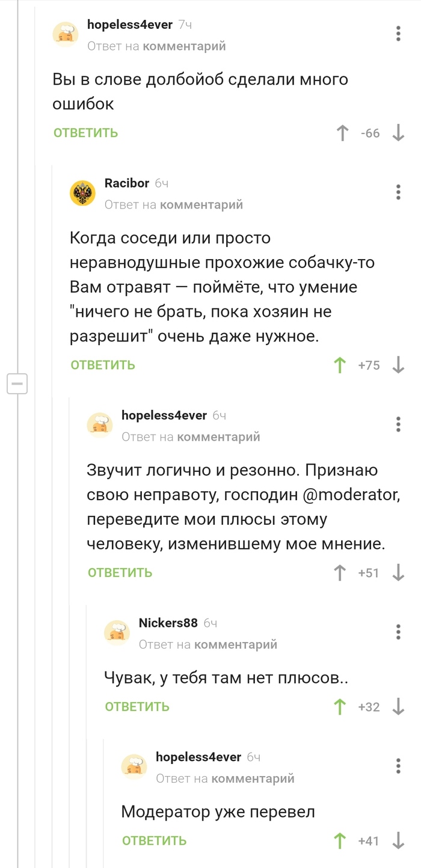Viewport: 421px width, 868px height.
Task: Downvote Nickers88's comment
Action: point(397,706)
